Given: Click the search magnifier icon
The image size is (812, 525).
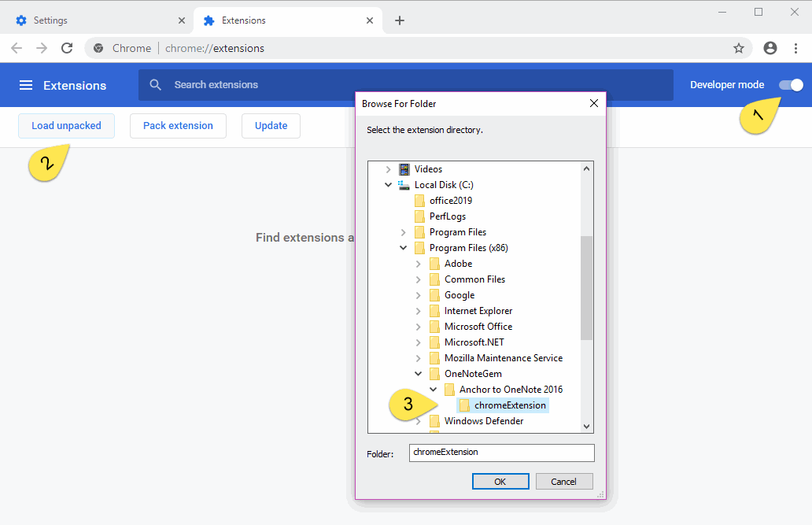Looking at the screenshot, I should point(155,84).
